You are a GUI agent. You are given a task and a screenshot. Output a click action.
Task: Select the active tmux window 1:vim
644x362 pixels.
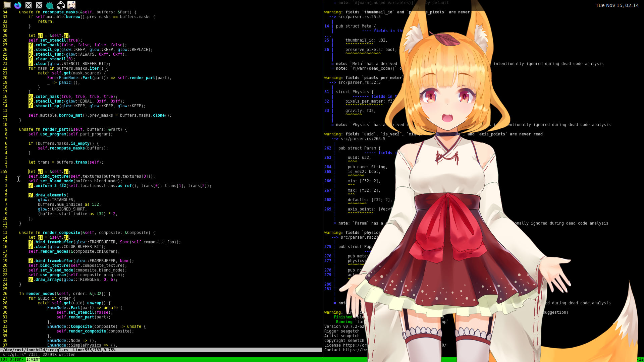point(33,359)
